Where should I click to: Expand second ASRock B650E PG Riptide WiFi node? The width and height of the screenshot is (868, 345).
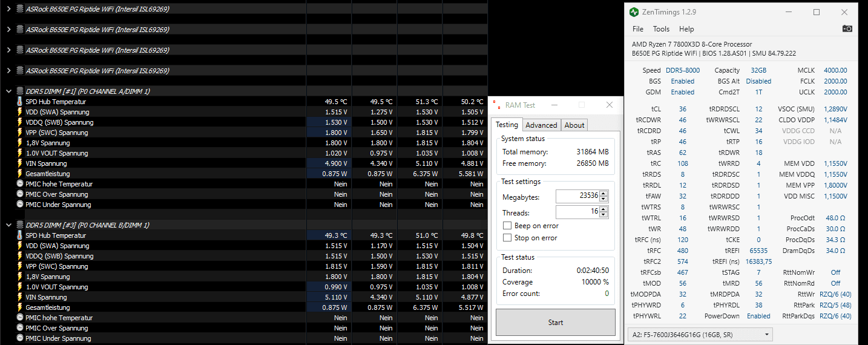(x=8, y=30)
